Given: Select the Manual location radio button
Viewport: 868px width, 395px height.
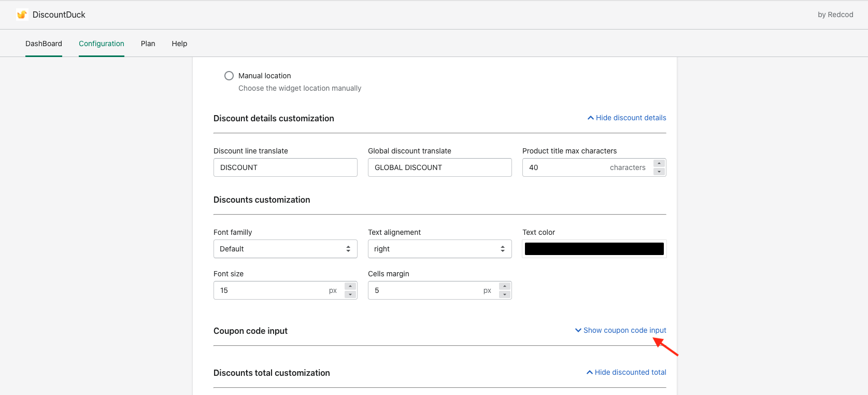Looking at the screenshot, I should coord(229,76).
